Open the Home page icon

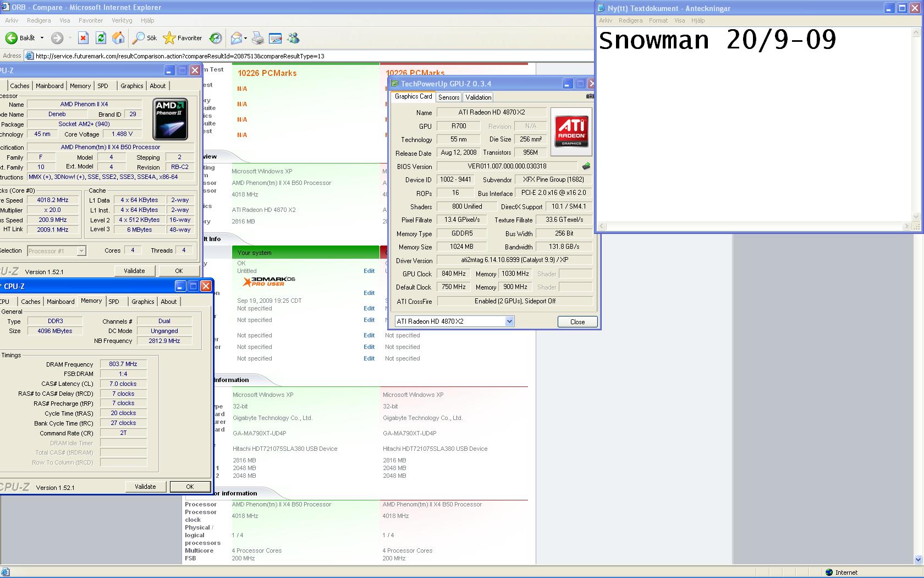pyautogui.click(x=118, y=38)
